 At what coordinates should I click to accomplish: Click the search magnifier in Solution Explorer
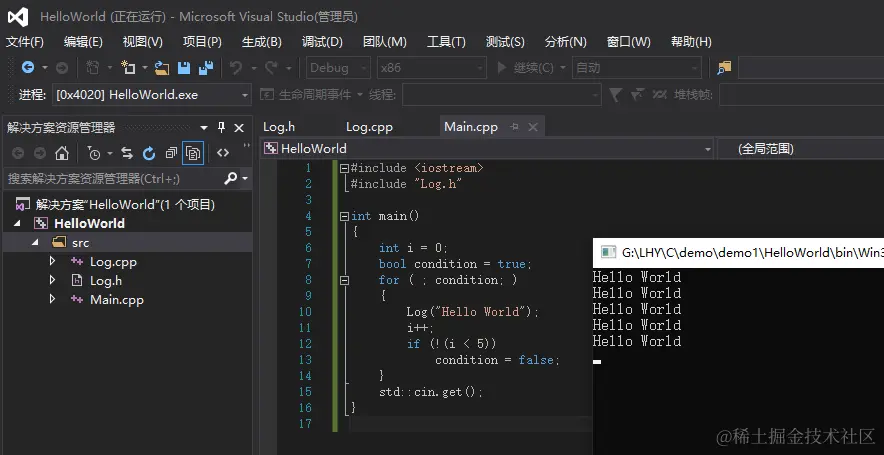231,179
